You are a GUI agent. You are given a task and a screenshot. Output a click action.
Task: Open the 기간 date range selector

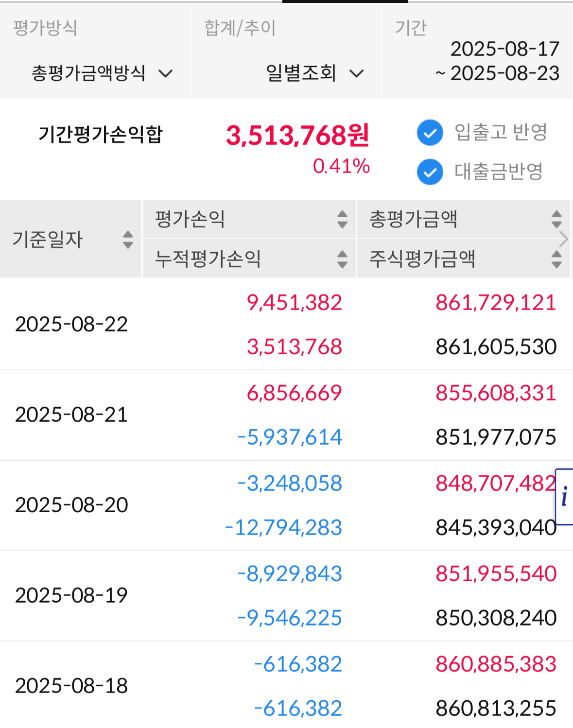click(x=497, y=61)
